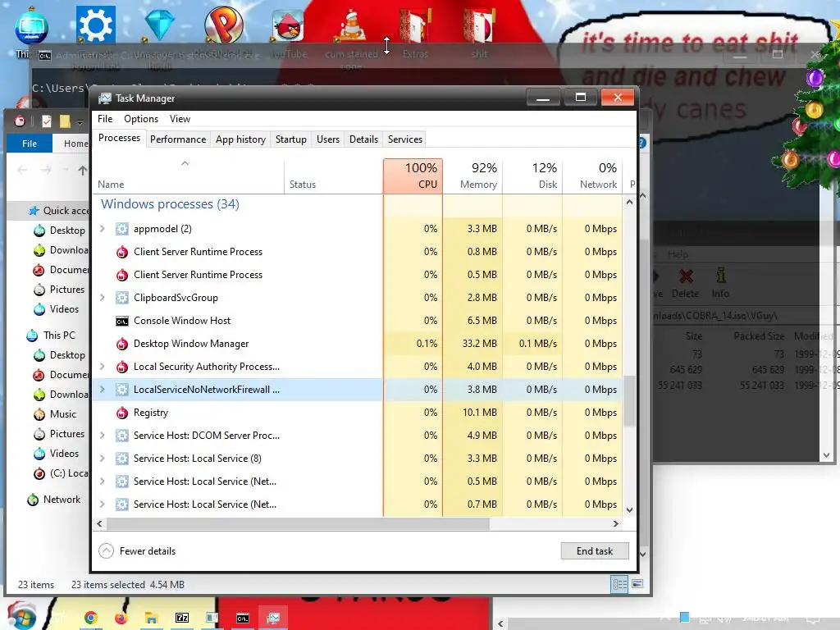This screenshot has width=840, height=630.
Task: Click the Task Manager taskbar button
Action: pos(273,619)
